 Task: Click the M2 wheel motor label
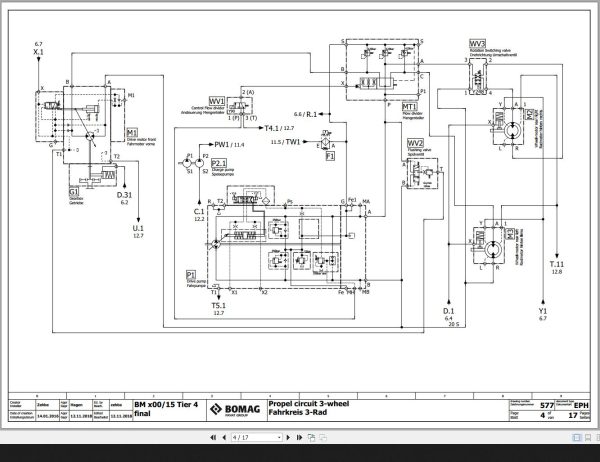click(530, 114)
